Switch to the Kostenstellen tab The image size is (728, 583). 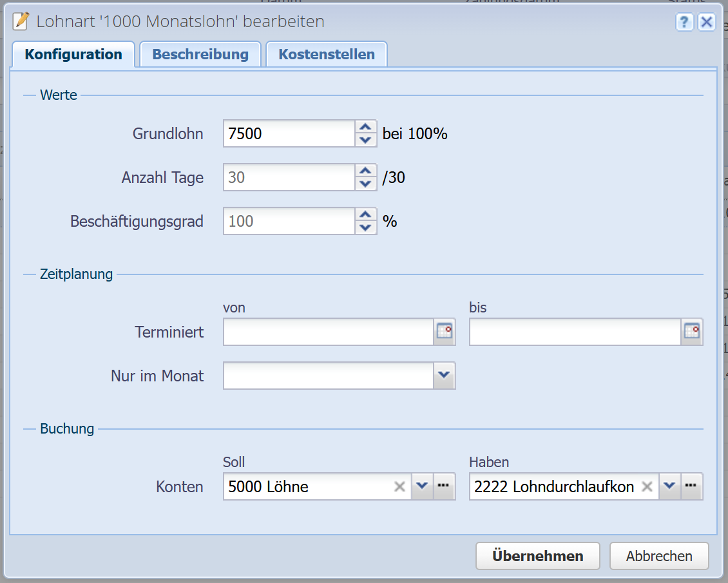click(x=326, y=55)
